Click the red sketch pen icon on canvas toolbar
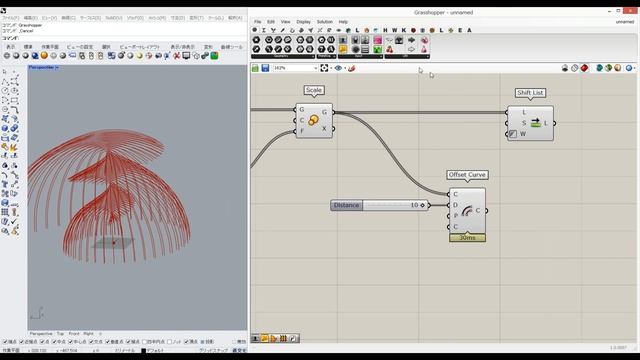 [x=352, y=68]
